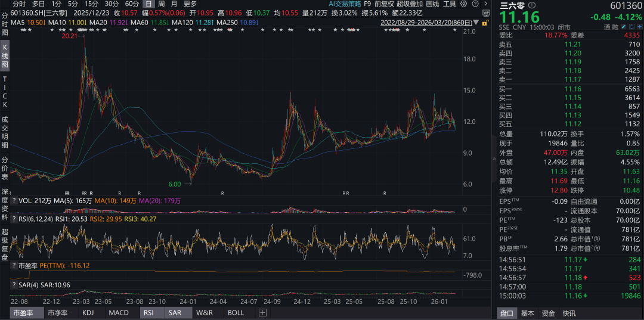This screenshot has width=644, height=320.
Task: Expand the 更多 period options
Action: tap(190, 4)
